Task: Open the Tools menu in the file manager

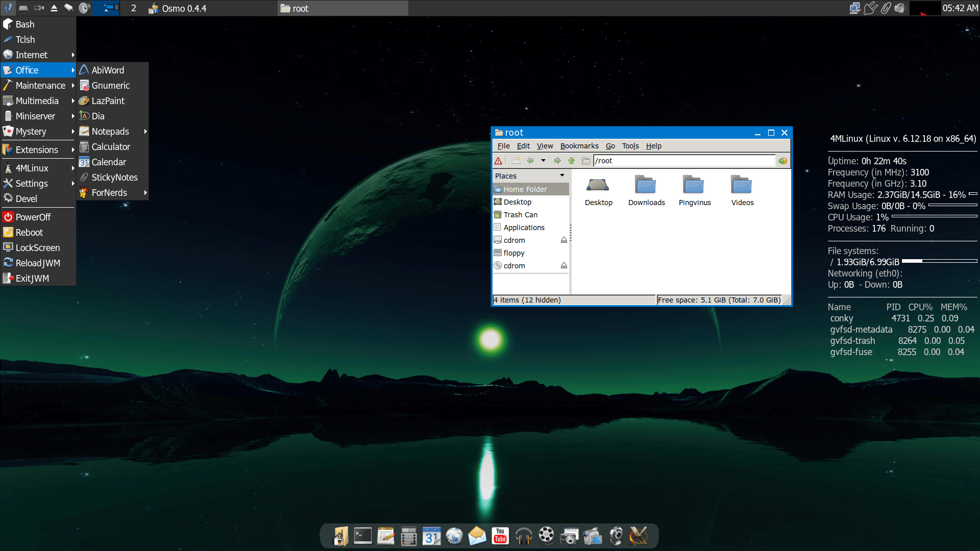Action: point(630,146)
